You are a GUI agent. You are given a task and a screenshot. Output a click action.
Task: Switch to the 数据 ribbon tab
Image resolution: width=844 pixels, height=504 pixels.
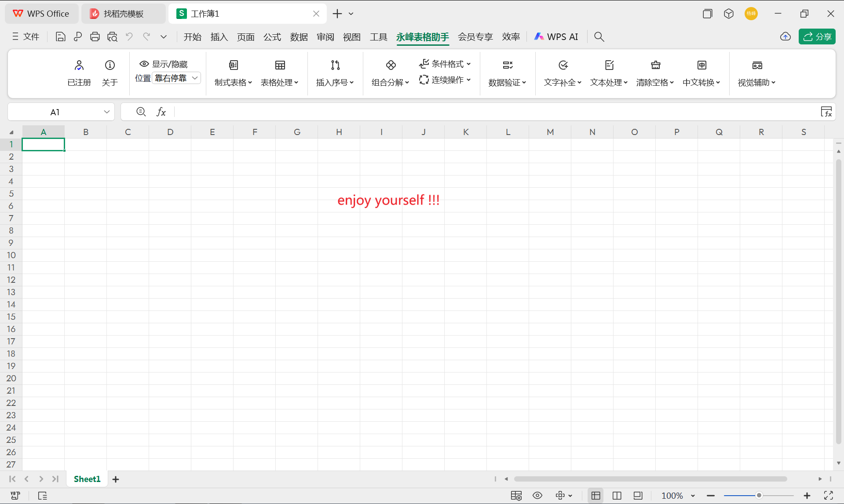click(x=299, y=37)
